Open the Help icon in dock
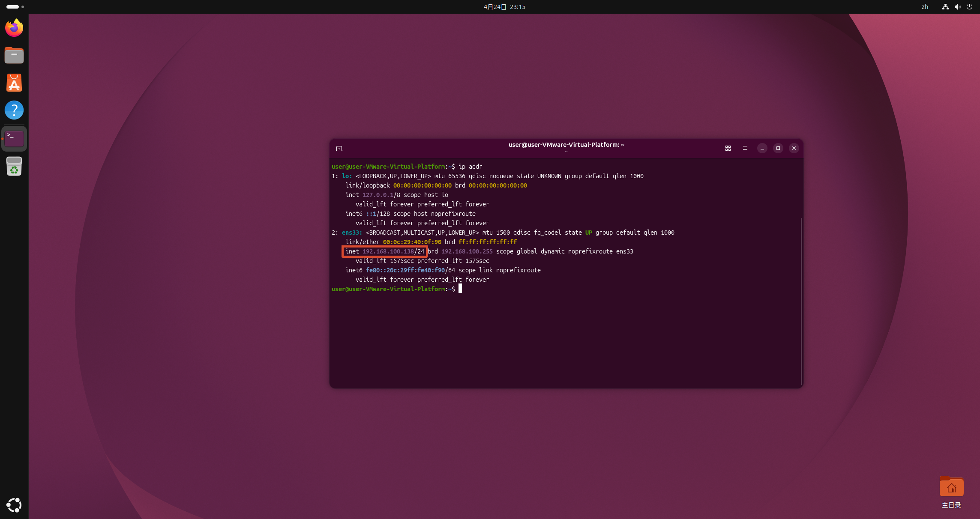The width and height of the screenshot is (980, 519). (14, 110)
